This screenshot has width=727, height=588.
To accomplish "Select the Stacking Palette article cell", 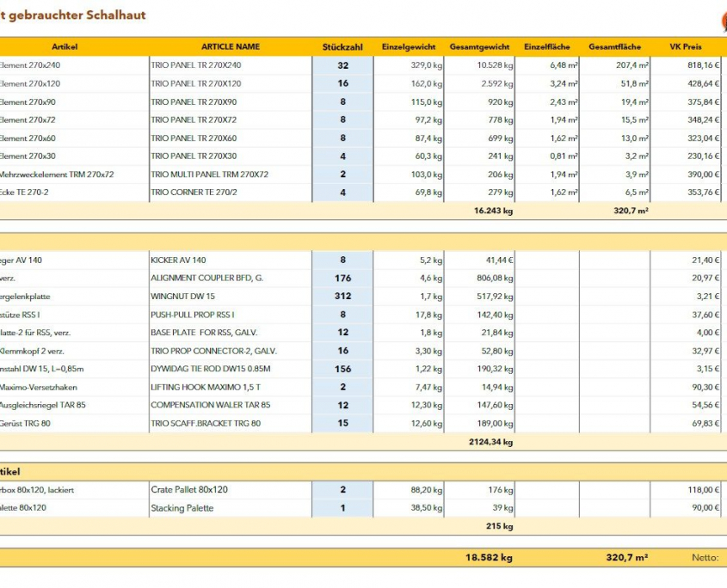I will coord(230,508).
